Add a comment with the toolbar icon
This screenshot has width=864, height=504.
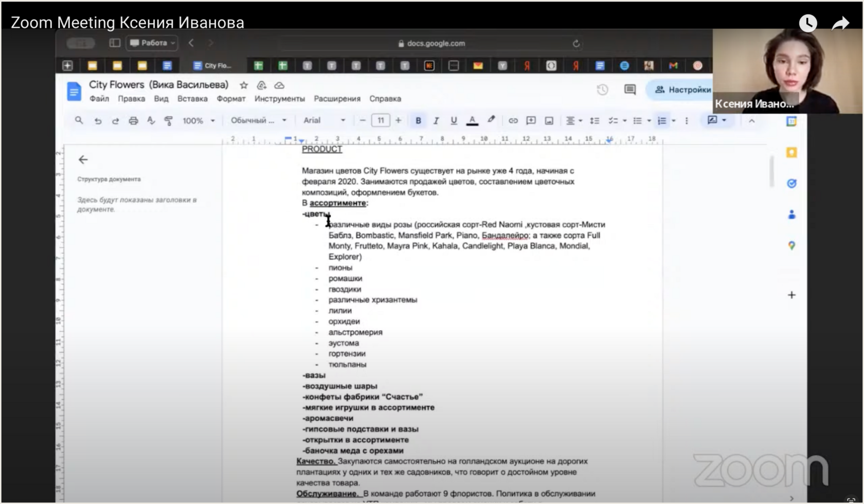(531, 121)
